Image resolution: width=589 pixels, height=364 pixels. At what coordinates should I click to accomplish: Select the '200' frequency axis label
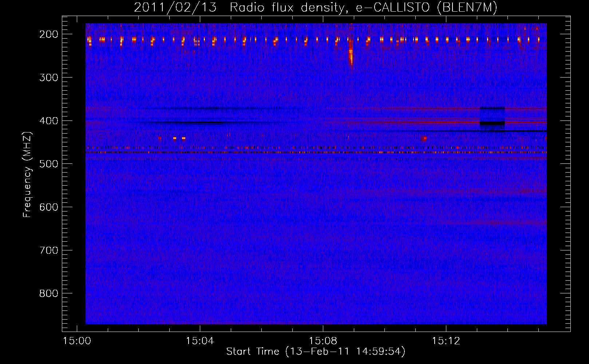(49, 34)
